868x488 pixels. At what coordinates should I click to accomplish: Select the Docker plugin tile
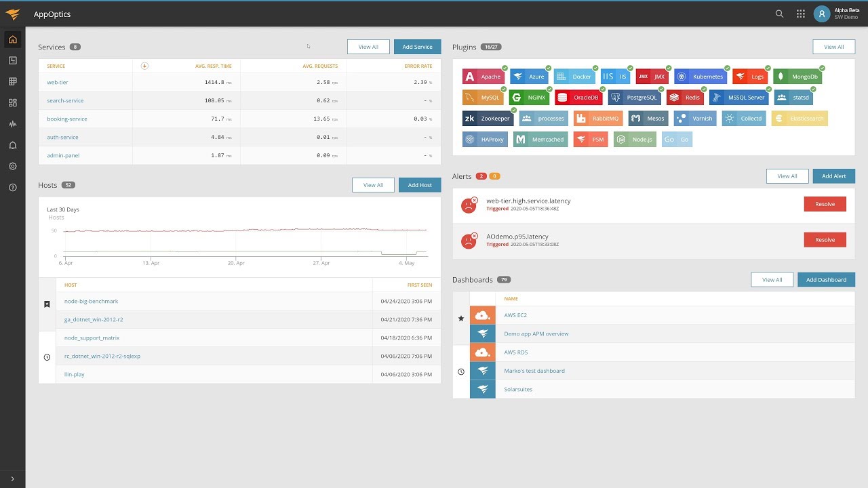click(574, 77)
